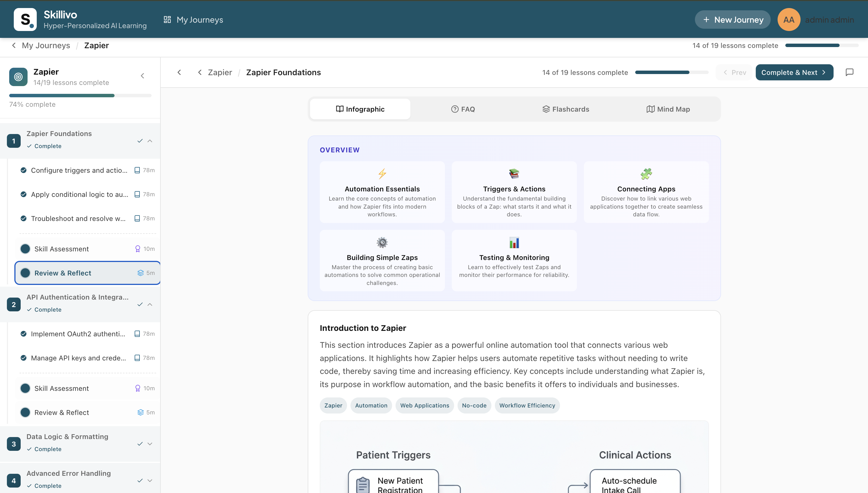Open My Journeys in the top navigation
Viewport: 868px width, 493px height.
[x=193, y=20]
